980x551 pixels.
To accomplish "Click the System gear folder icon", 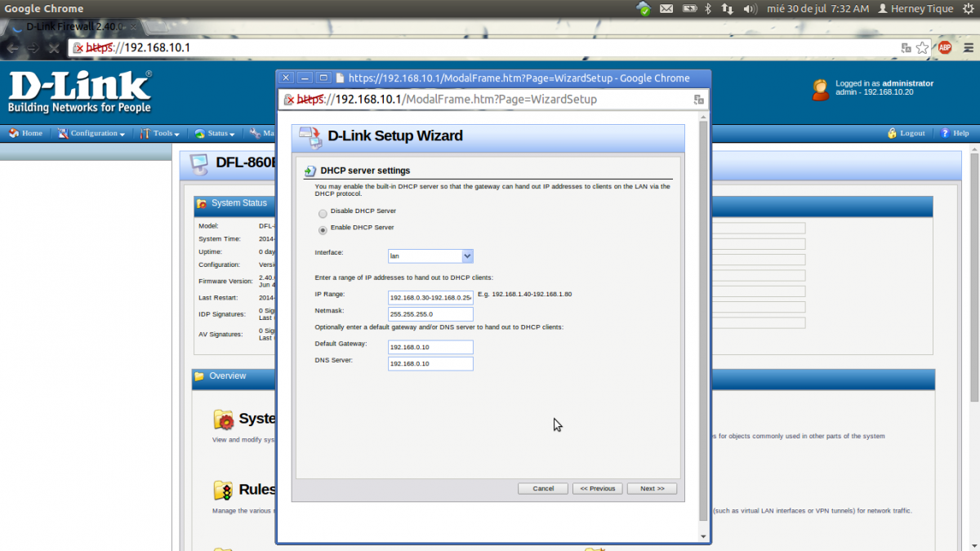I will [x=223, y=420].
